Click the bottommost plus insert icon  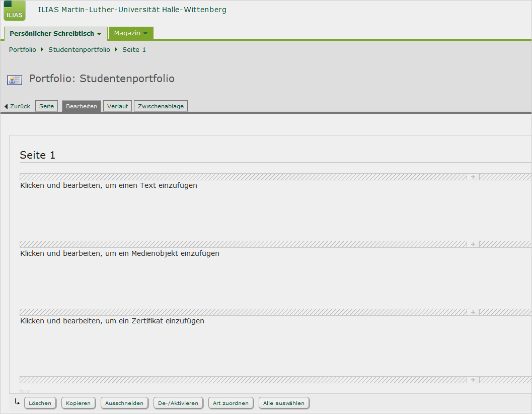coord(473,380)
